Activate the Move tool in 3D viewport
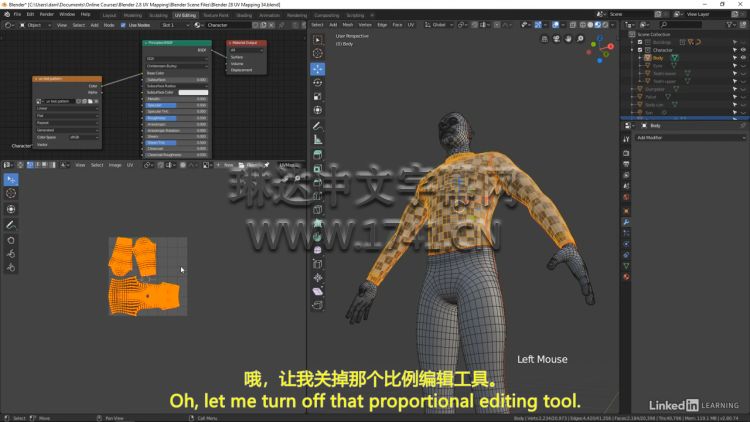Screen dimensions: 750x422 point(318,69)
